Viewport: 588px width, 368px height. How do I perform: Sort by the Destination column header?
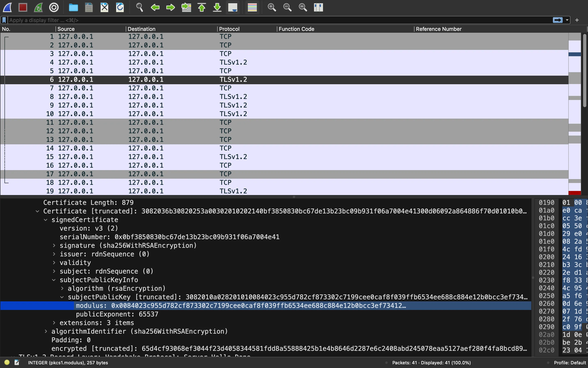coord(171,29)
